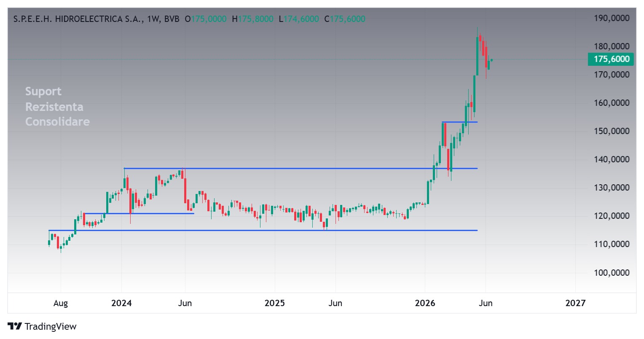Click the low value L174,6000
The image size is (644, 339).
click(x=299, y=19)
